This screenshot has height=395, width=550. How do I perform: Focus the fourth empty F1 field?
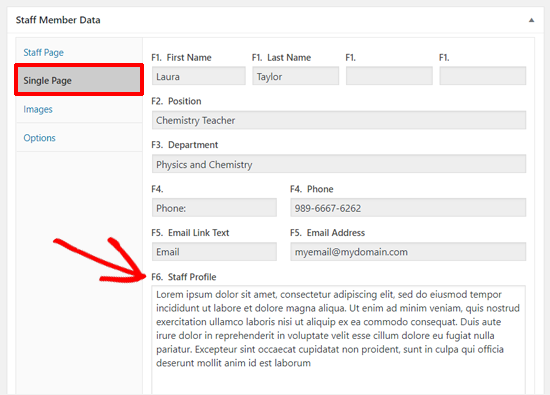(x=483, y=76)
